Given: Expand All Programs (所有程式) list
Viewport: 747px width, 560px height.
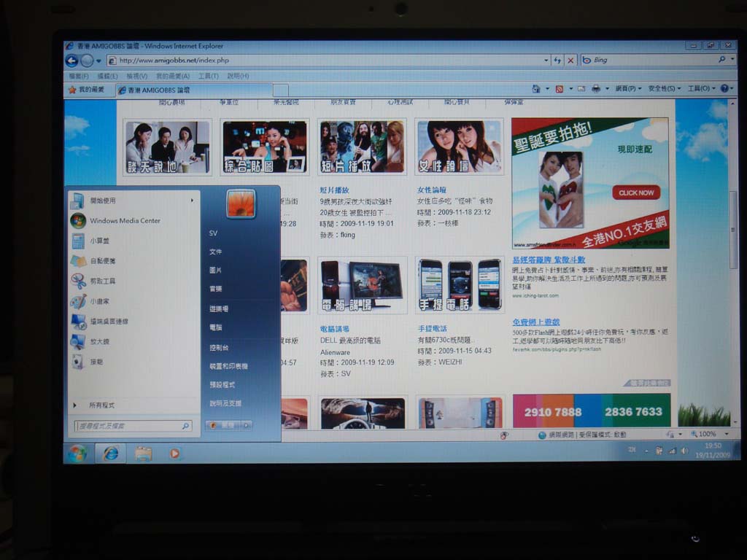Looking at the screenshot, I should tap(101, 405).
